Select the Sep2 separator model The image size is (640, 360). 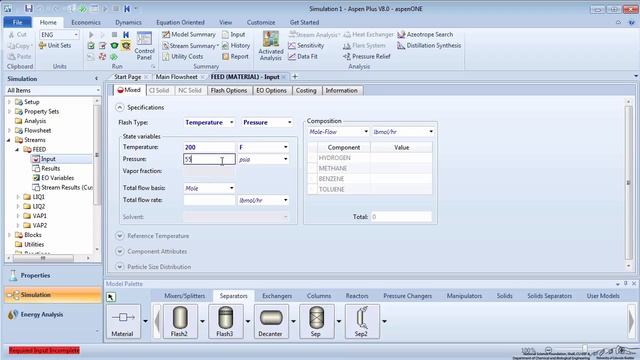(362, 321)
